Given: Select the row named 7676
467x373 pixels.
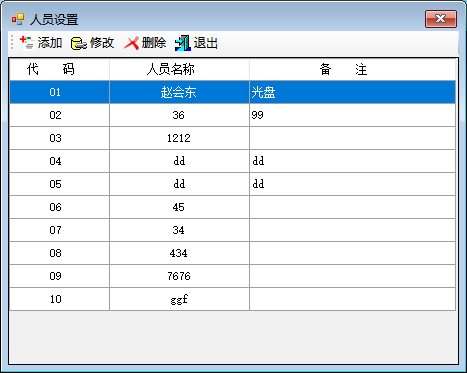Looking at the screenshot, I should coord(232,276).
